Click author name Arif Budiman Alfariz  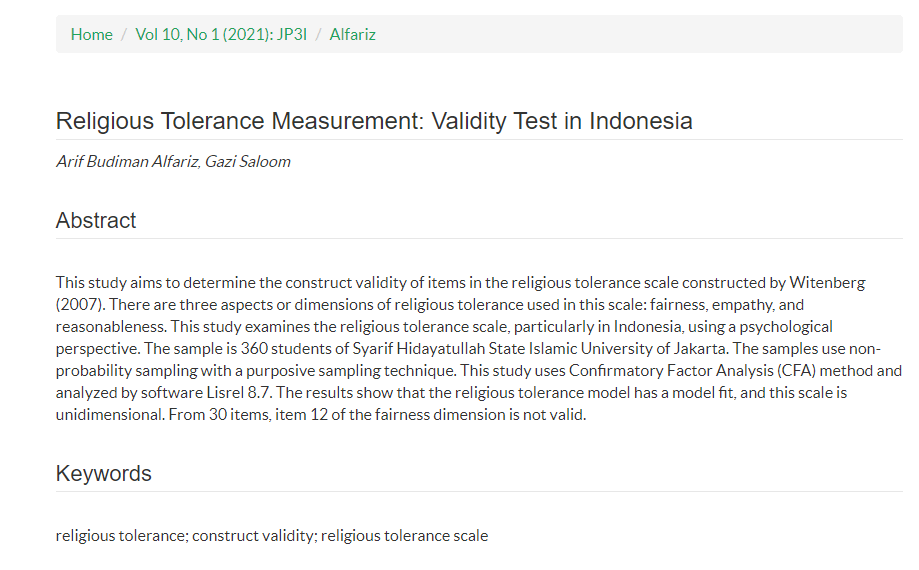pyautogui.click(x=125, y=161)
